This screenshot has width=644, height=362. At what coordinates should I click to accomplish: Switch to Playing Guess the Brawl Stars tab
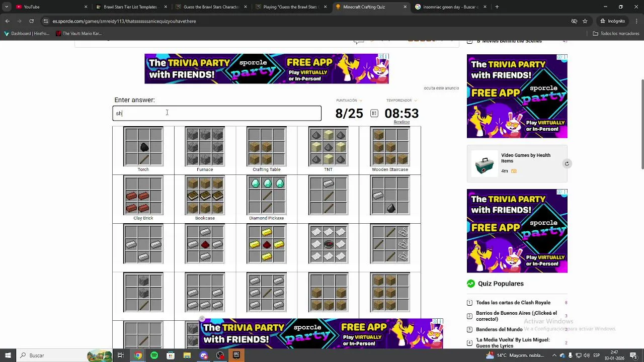290,7
